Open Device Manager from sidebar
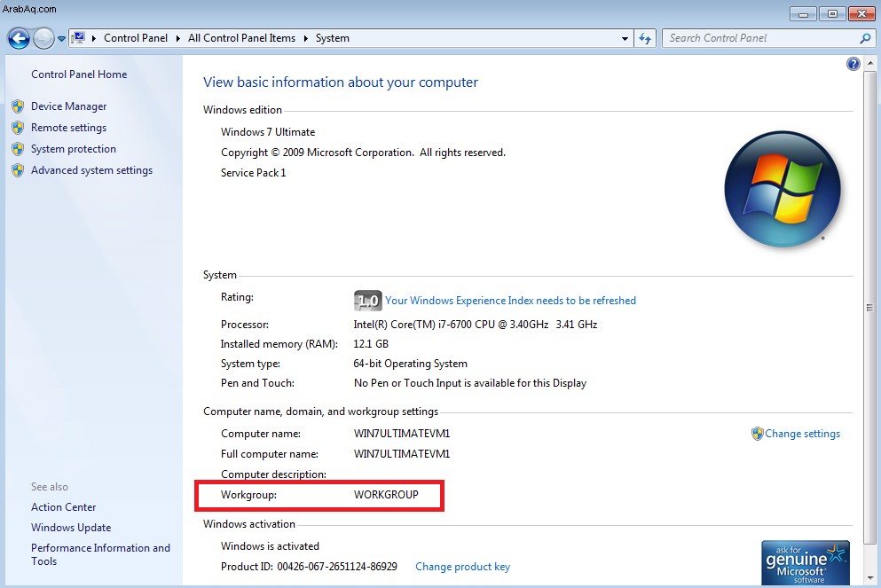The image size is (881, 588). 68,106
